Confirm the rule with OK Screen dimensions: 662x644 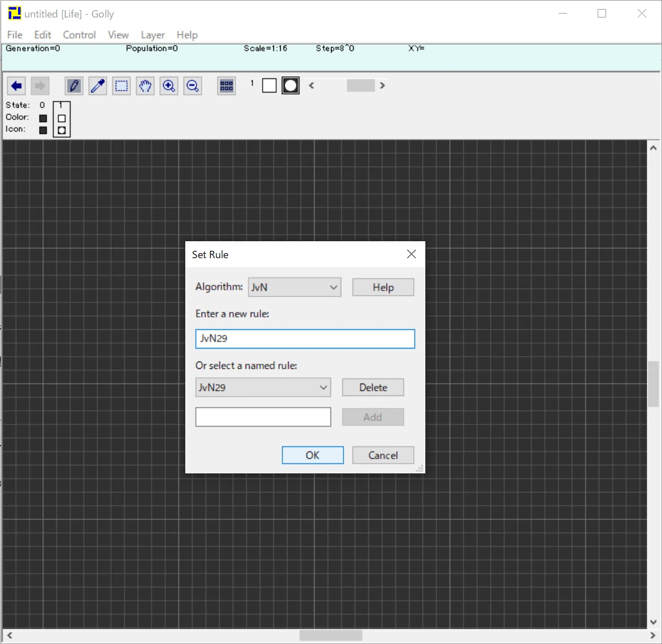coord(312,455)
